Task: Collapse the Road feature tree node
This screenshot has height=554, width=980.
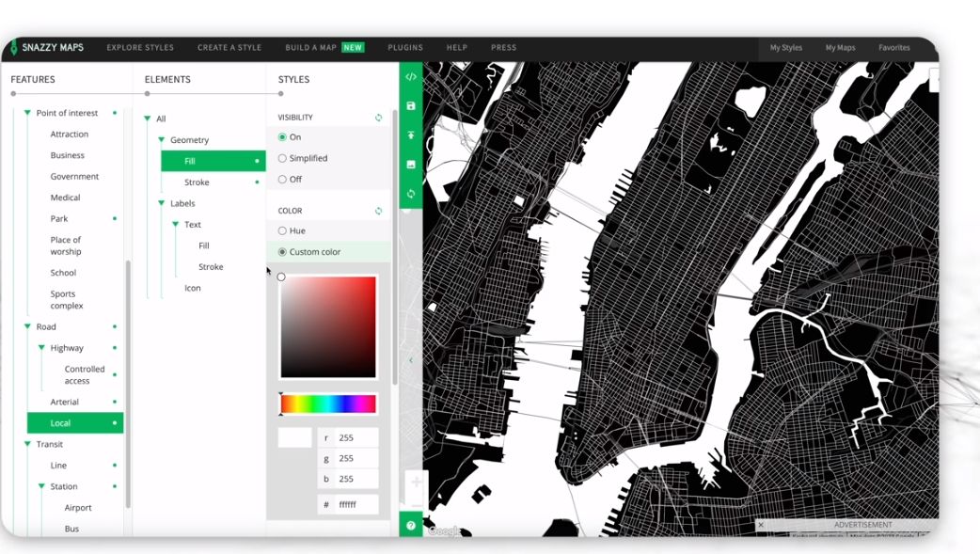Action: (27, 326)
